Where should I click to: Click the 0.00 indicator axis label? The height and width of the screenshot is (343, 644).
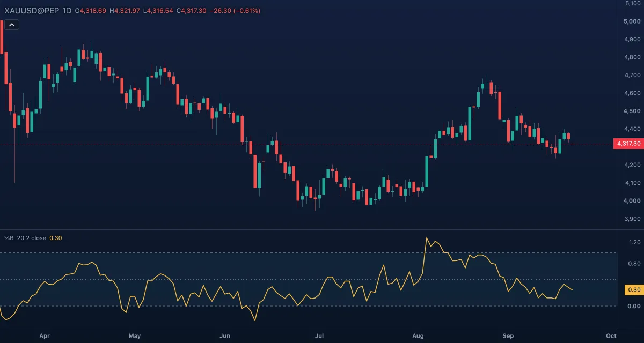pos(634,306)
